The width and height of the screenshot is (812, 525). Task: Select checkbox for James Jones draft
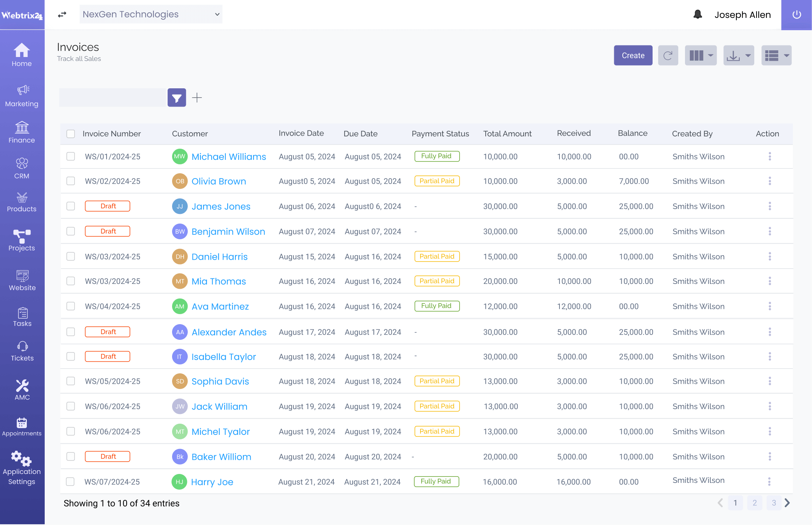click(71, 206)
